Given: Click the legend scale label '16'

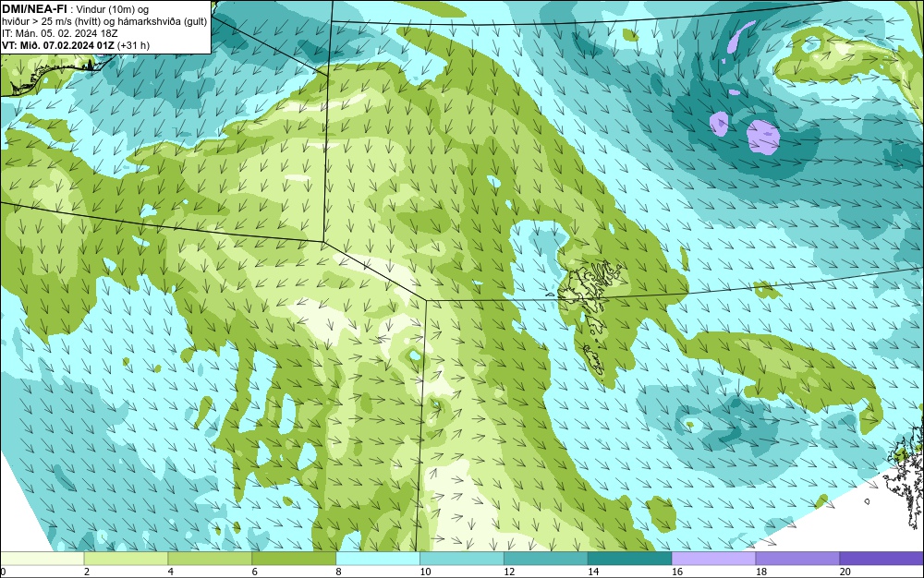Looking at the screenshot, I should pos(677,572).
